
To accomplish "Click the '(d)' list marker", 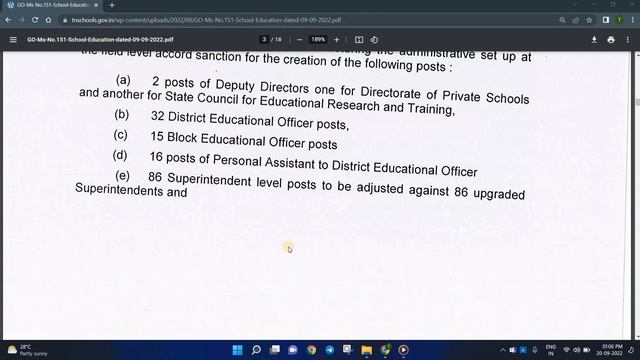I will click(120, 155).
